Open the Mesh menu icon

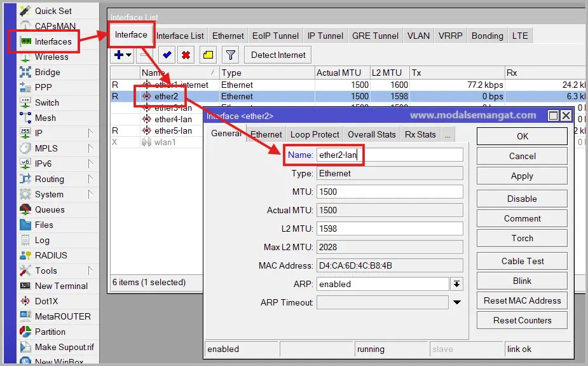pos(25,118)
